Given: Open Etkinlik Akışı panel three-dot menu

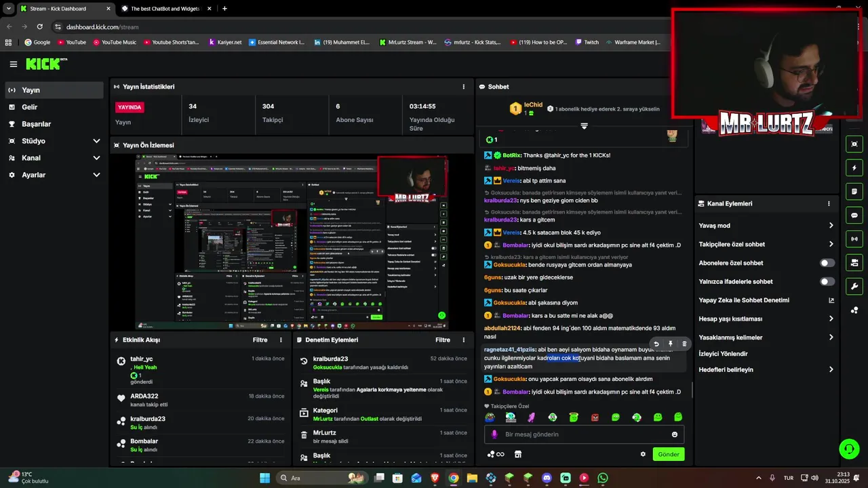Looking at the screenshot, I should point(281,340).
